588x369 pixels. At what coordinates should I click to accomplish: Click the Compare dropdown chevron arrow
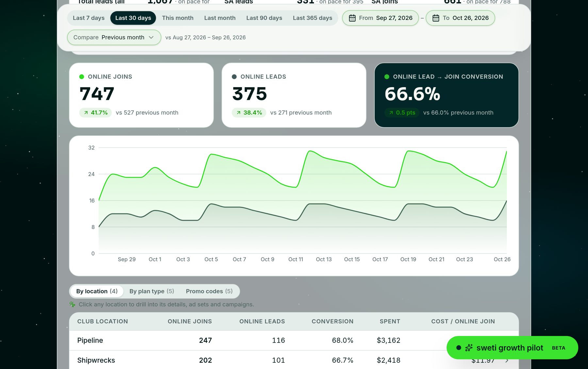(x=151, y=37)
